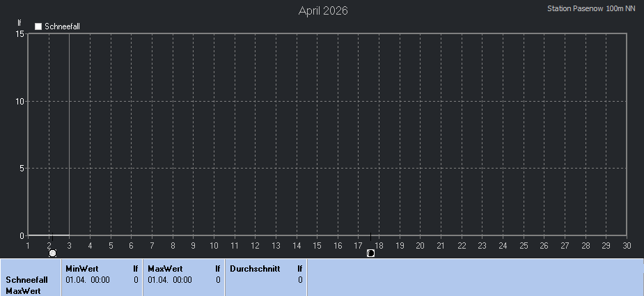This screenshot has height=296, width=644.
Task: Click day 30 on the x-axis
Action: pyautogui.click(x=627, y=245)
